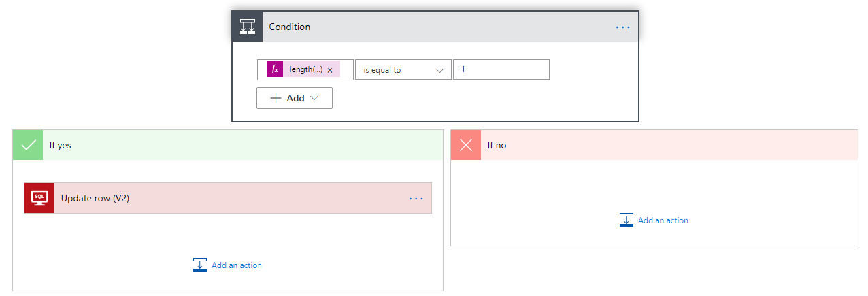Click the Condition card title
868x296 pixels.
290,27
